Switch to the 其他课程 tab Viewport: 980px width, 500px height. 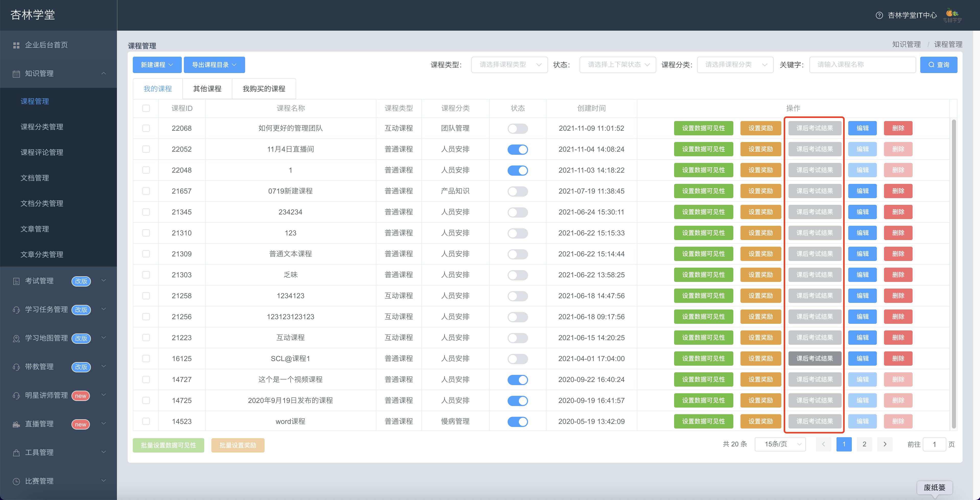[x=207, y=89]
